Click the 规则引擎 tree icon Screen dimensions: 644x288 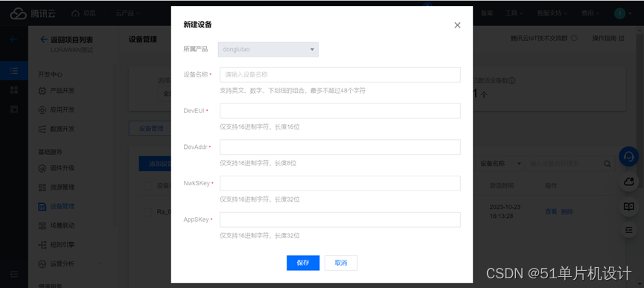click(x=42, y=245)
